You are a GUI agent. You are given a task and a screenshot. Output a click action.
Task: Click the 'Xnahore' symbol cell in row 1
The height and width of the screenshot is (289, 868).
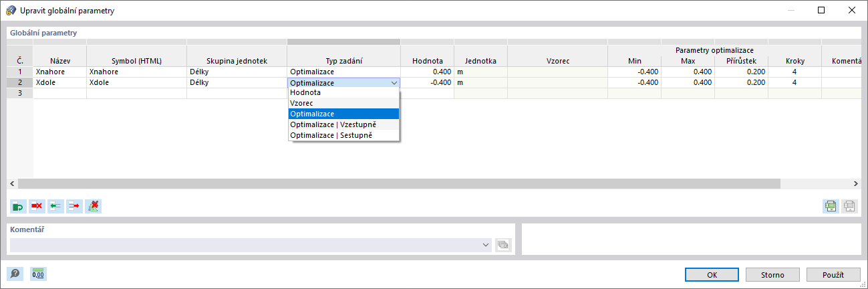pos(136,72)
